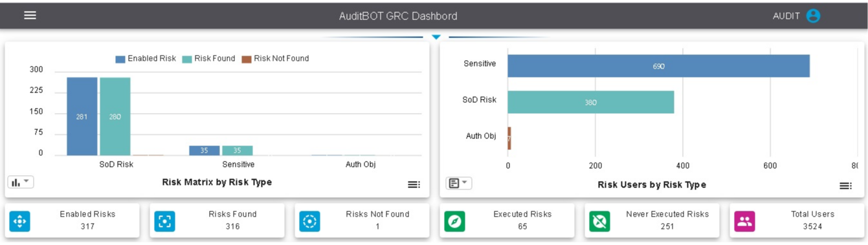
Task: Toggle Risk Not Found series in legend
Action: [275, 59]
